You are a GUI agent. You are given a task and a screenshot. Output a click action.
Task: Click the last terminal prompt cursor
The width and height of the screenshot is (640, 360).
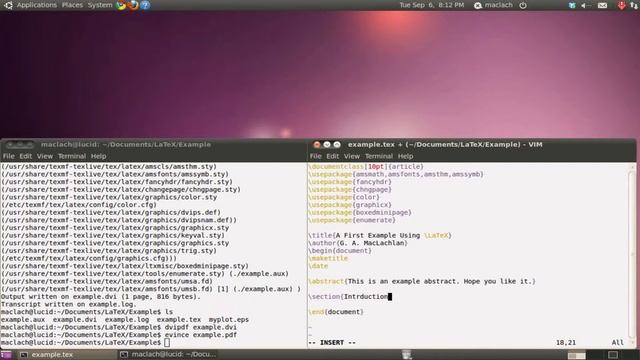pos(167,343)
